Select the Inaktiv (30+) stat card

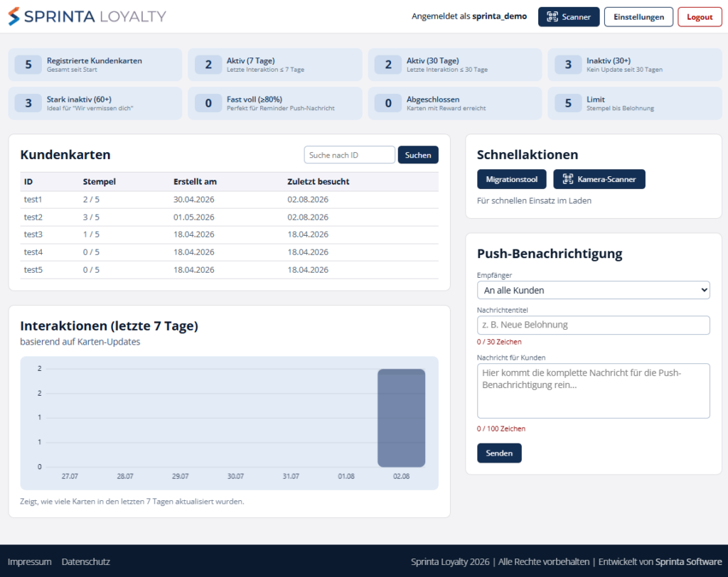635,65
